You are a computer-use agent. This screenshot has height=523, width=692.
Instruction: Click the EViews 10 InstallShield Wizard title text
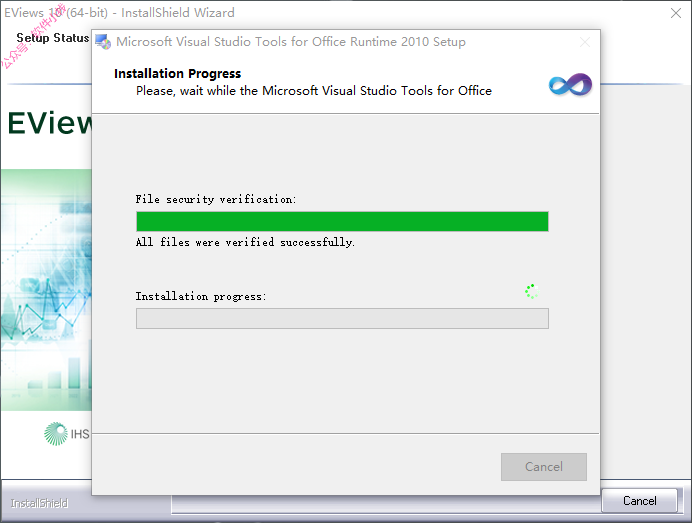click(119, 12)
